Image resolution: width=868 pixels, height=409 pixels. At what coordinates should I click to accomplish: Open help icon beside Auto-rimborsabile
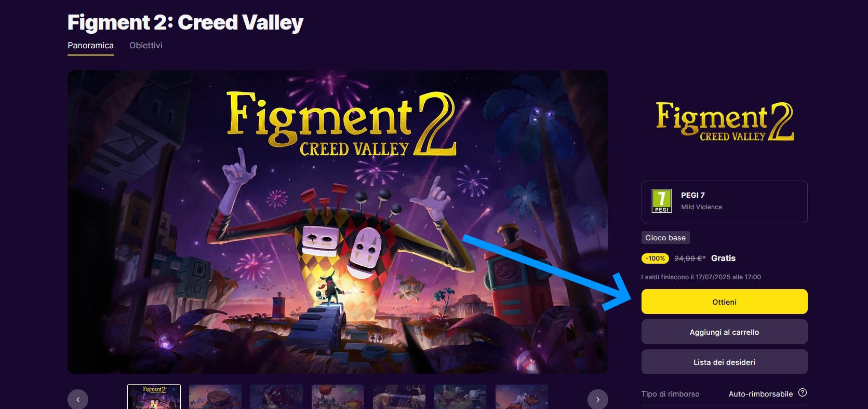coord(803,392)
